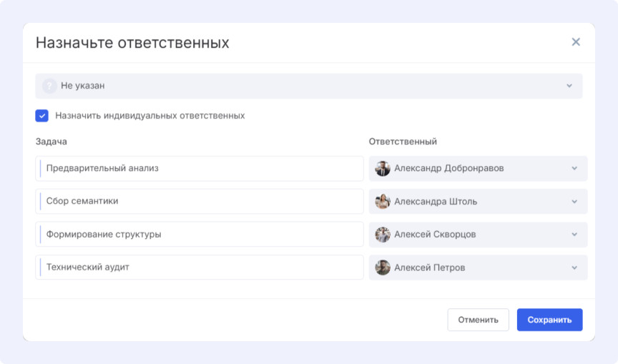
Task: Uncheck Назначить индивидуальных ответственных checkbox
Action: coord(42,115)
